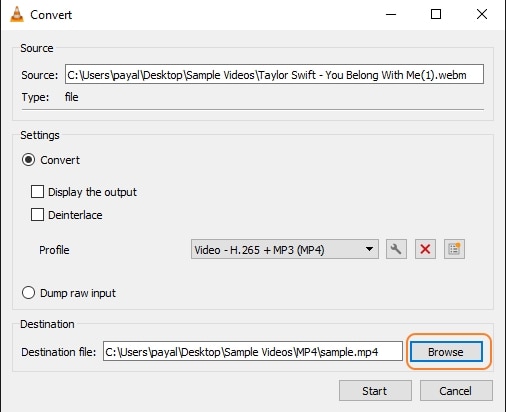Close the Convert dialog window

pos(482,14)
